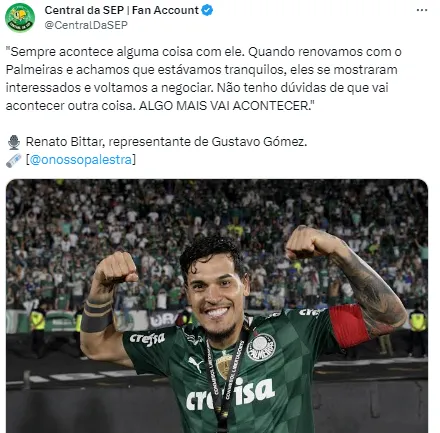
Task: Click the microphone emoji before Renato Bittar
Action: [14, 142]
